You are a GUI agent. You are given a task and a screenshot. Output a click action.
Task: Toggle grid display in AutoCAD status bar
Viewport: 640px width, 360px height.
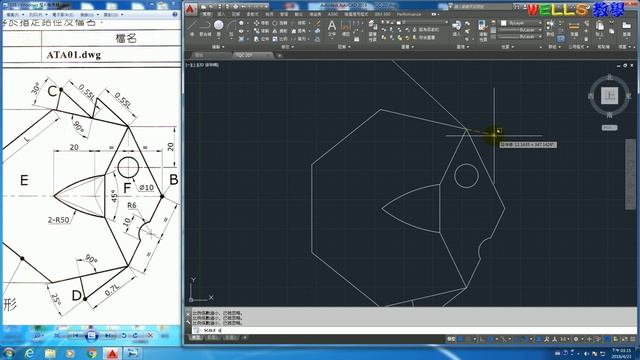point(461,339)
